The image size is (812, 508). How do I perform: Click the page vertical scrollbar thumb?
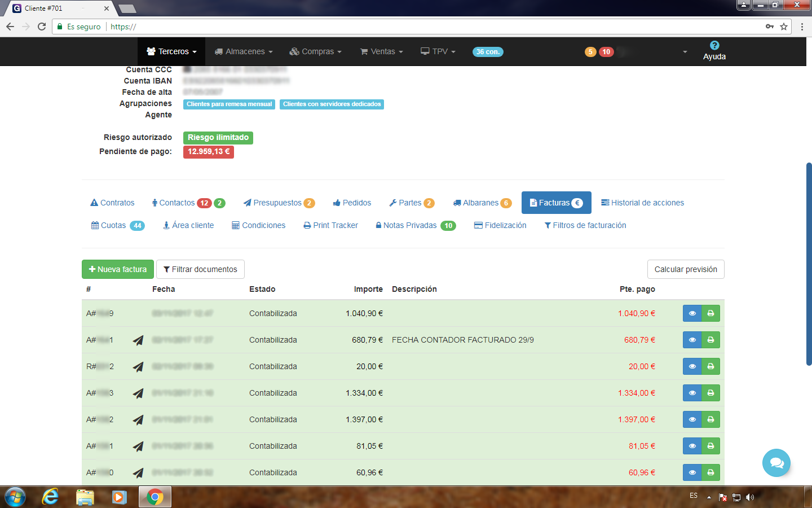809,264
